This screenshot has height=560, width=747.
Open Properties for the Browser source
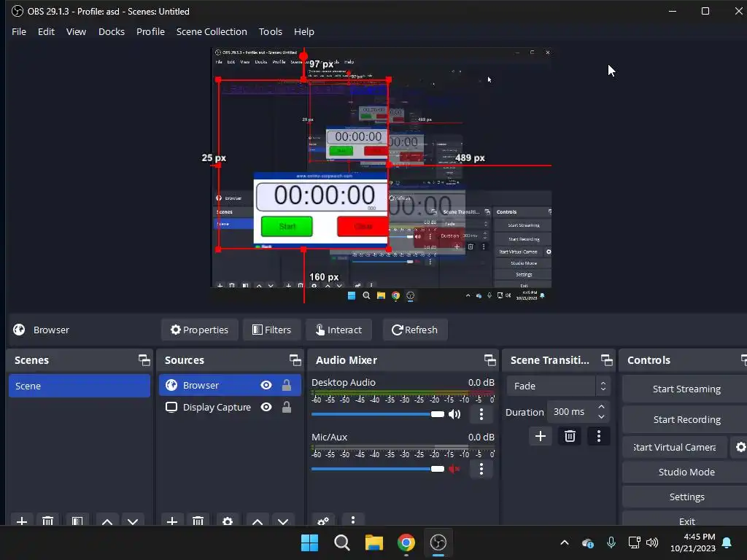click(x=200, y=330)
